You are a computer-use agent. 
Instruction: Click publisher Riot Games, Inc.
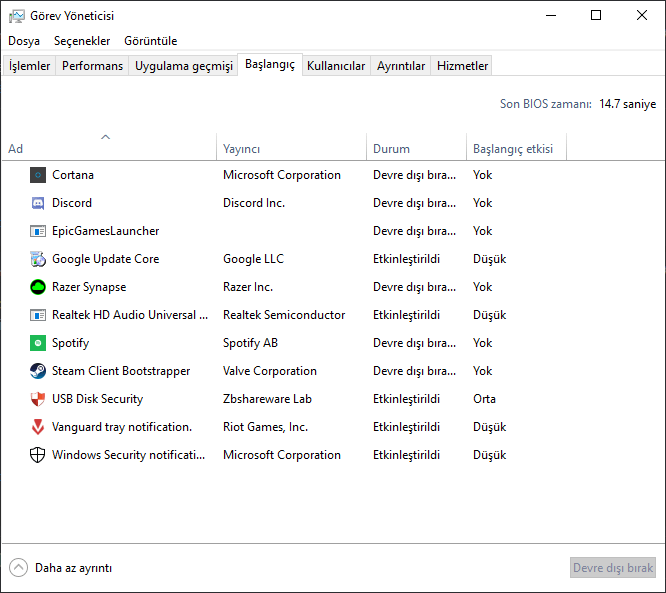point(265,427)
